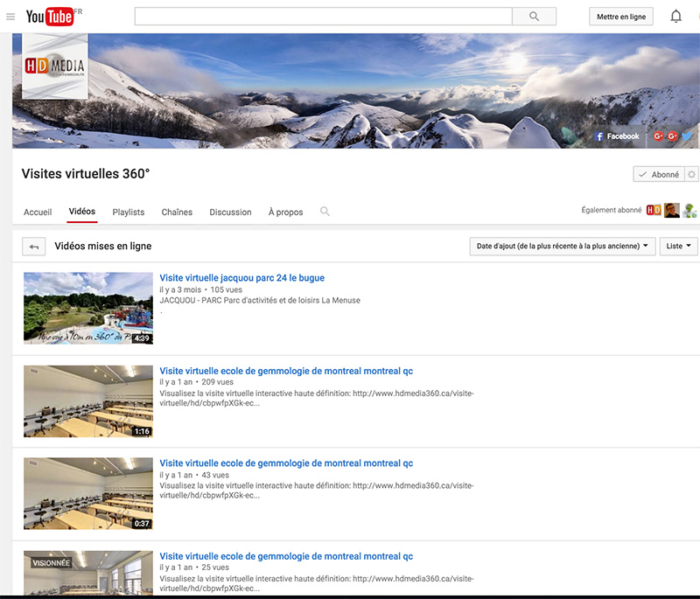Open the channel's Twitter link

688,136
